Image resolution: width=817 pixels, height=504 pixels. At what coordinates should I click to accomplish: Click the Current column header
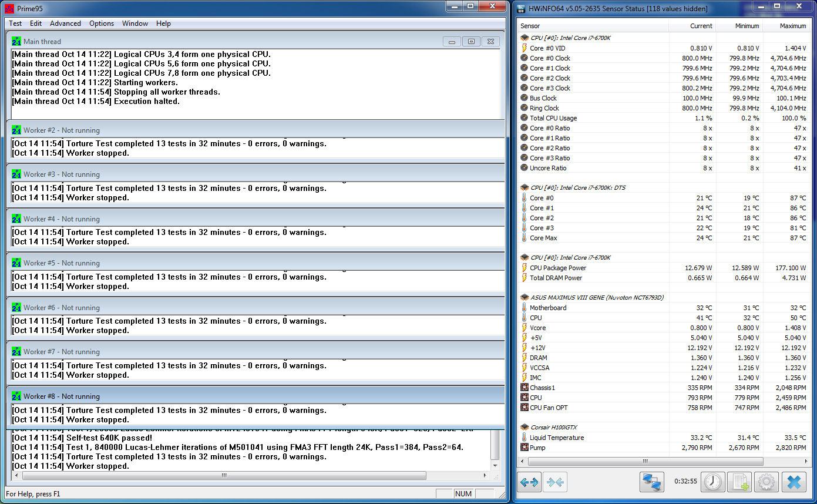point(694,26)
